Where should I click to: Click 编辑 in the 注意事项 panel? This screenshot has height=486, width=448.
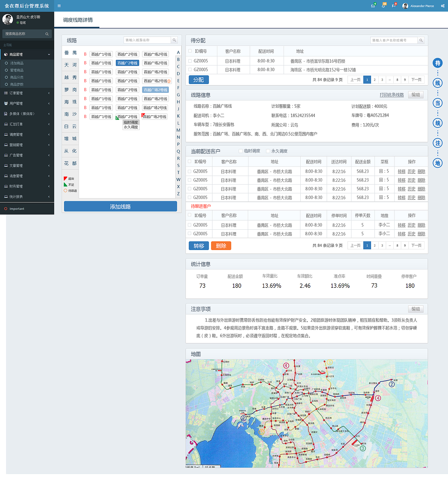tap(416, 309)
